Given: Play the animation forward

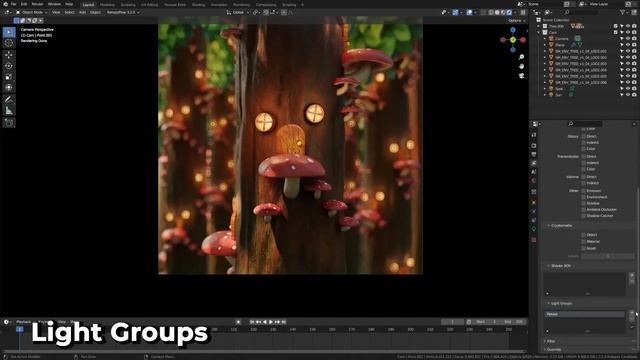Looking at the screenshot, I should click(x=271, y=322).
